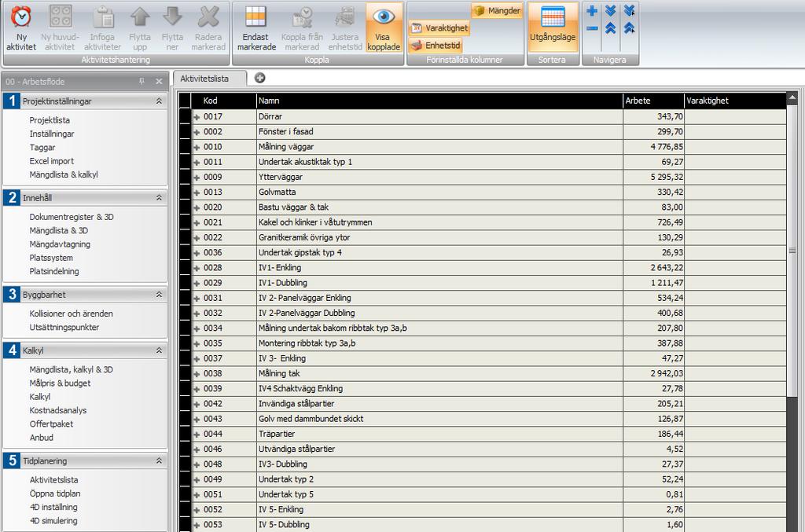Move the activity down with Flytta ner
This screenshot has width=805, height=532.
coord(172,28)
